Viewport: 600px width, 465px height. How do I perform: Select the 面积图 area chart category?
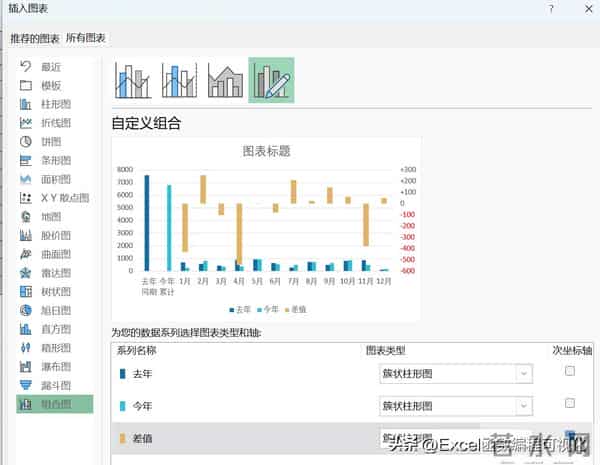pos(55,179)
